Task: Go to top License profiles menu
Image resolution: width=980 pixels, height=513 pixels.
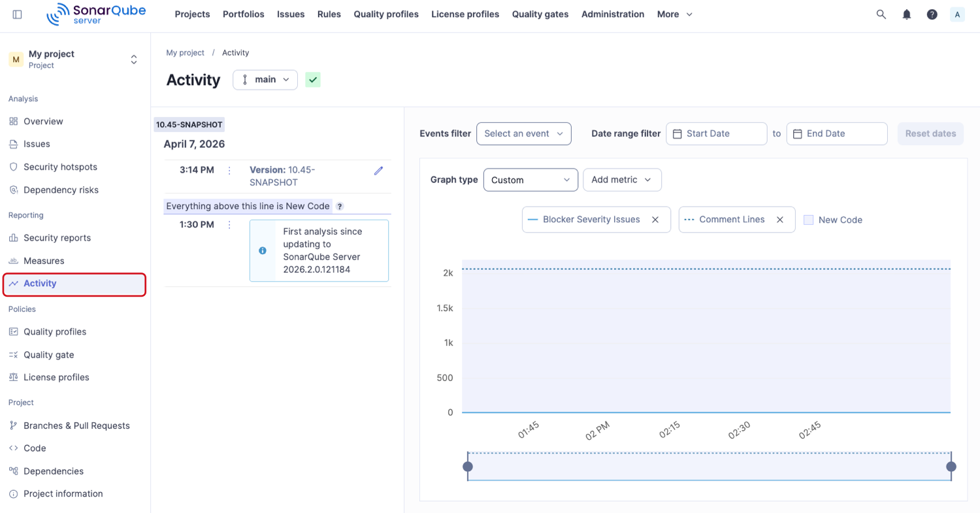Action: (x=465, y=14)
